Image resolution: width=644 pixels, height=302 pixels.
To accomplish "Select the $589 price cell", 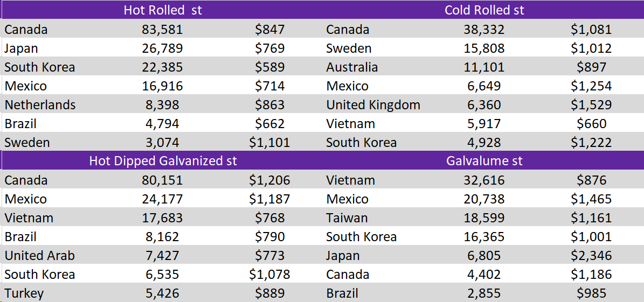I will click(x=269, y=67).
